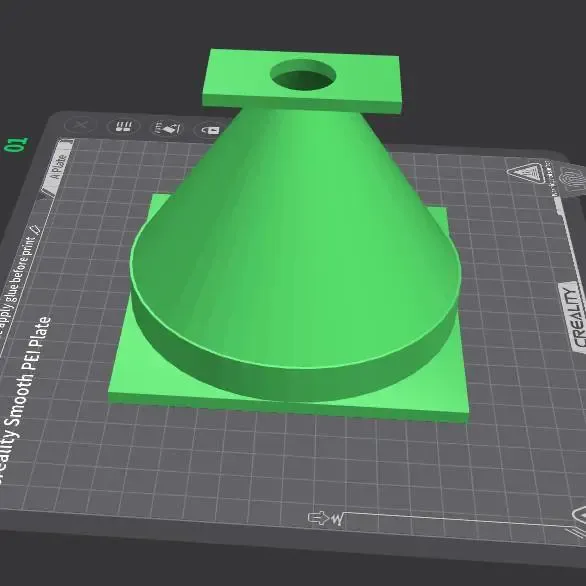586x586 pixels.
Task: Click the pencil edit icon beside glue note
Action: (36, 229)
